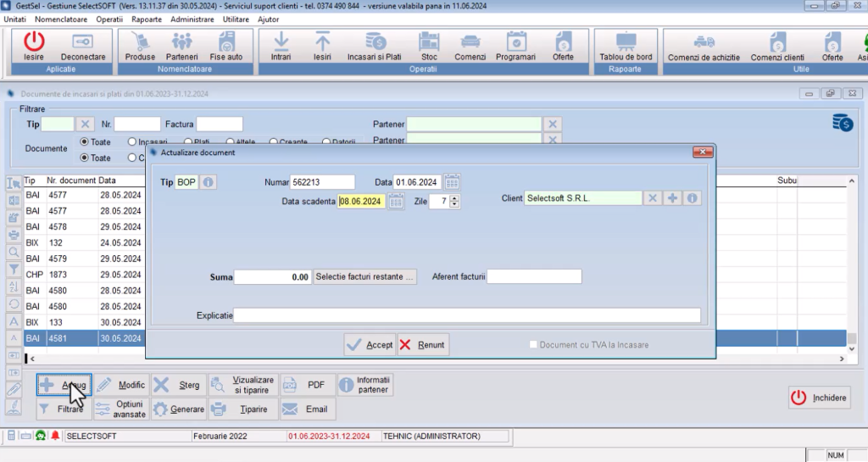Enable Document cu TVA la Incasare checkbox
868x462 pixels.
point(533,345)
